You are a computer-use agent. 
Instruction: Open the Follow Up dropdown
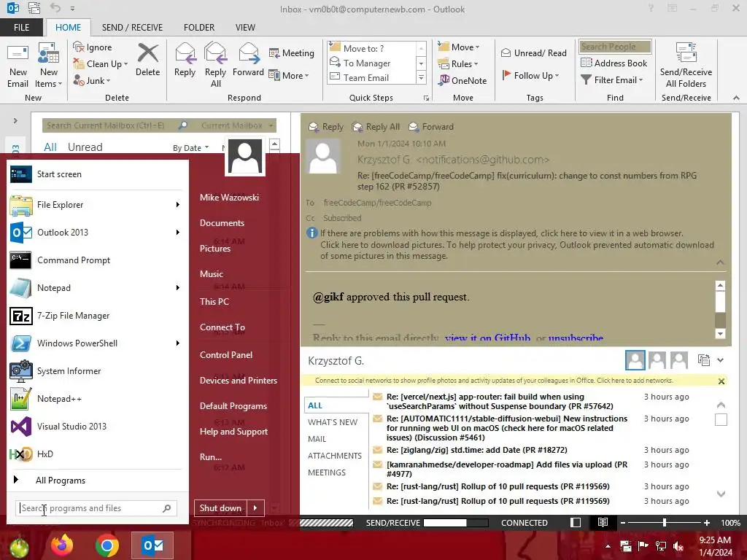click(530, 75)
